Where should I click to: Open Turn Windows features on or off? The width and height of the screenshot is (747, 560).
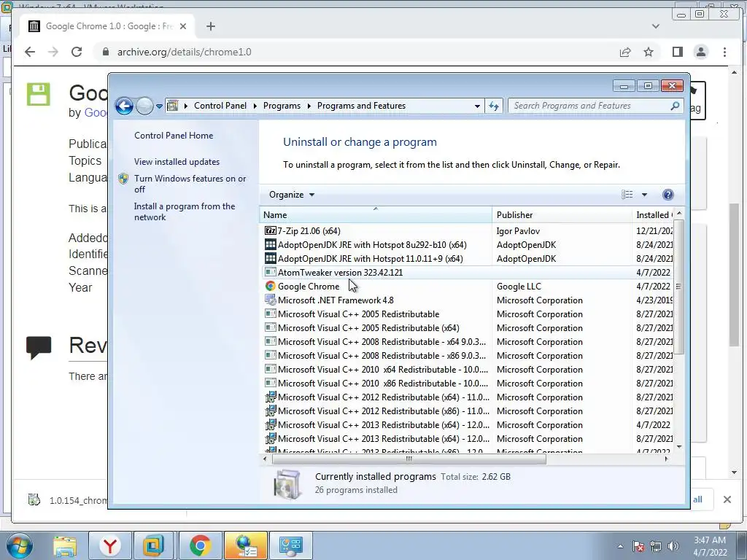(190, 184)
